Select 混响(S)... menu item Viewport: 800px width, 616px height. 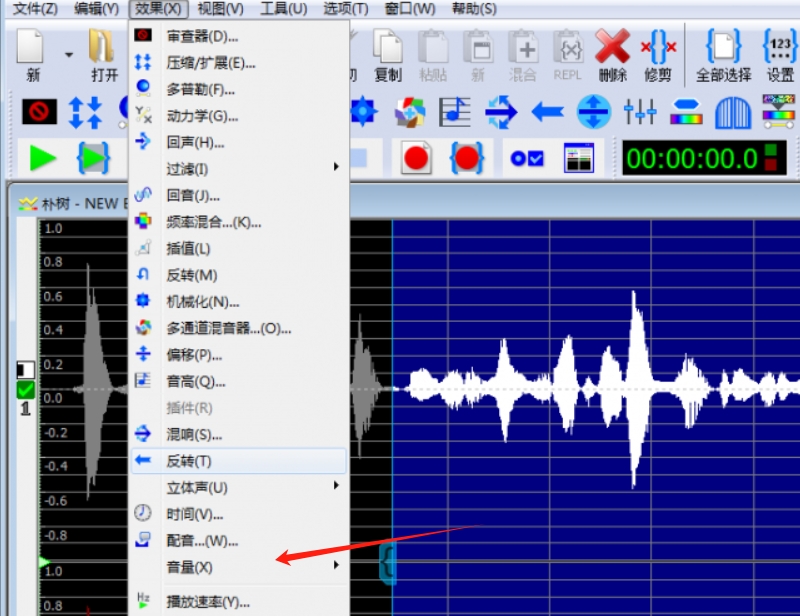pyautogui.click(x=239, y=434)
